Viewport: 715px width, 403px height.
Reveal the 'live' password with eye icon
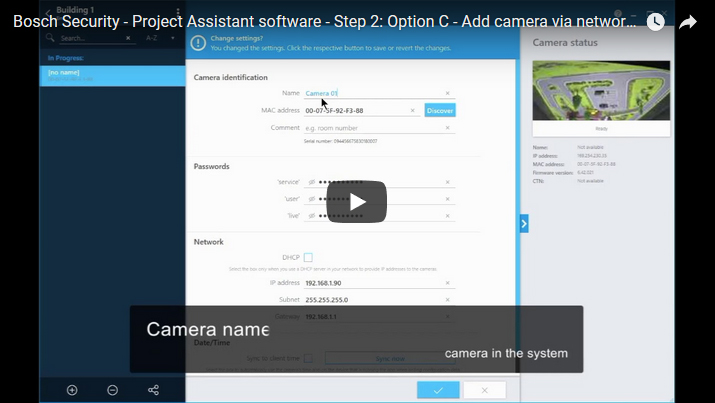click(312, 215)
